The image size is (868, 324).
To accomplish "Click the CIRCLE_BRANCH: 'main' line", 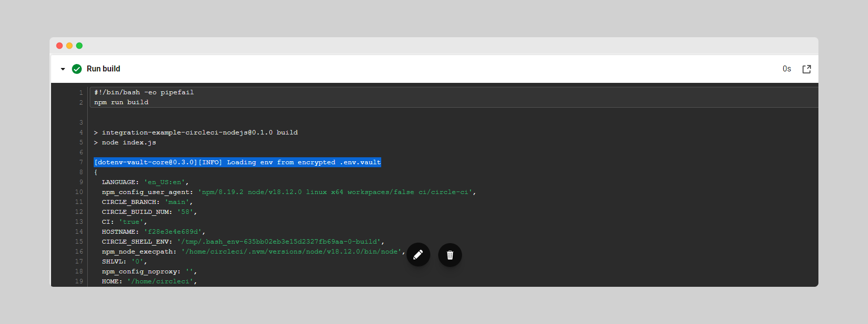I will (x=147, y=202).
